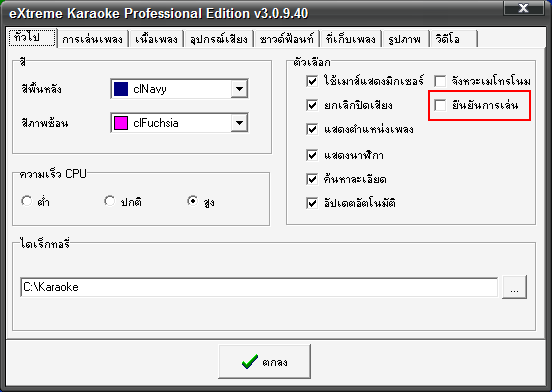Expand the clFuchsia overlay color dropdown
The image size is (552, 392).
pos(239,123)
